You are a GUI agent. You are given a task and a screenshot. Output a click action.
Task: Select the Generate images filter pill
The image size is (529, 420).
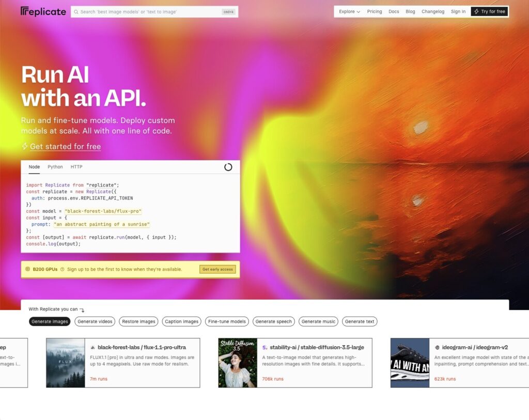click(x=50, y=321)
